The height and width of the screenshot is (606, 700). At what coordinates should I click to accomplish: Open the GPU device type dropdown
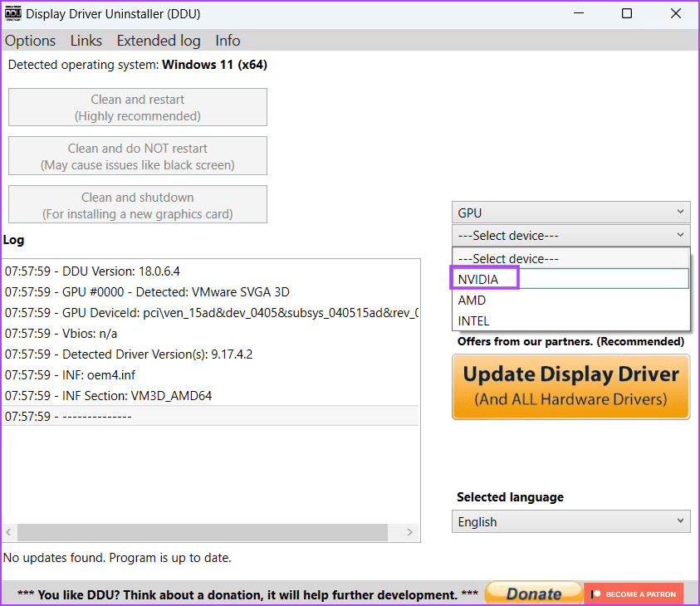point(570,213)
